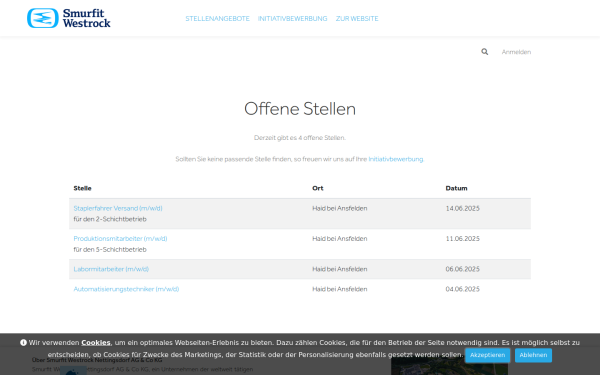
Task: Click the info icon in cookie banner
Action: (23, 342)
